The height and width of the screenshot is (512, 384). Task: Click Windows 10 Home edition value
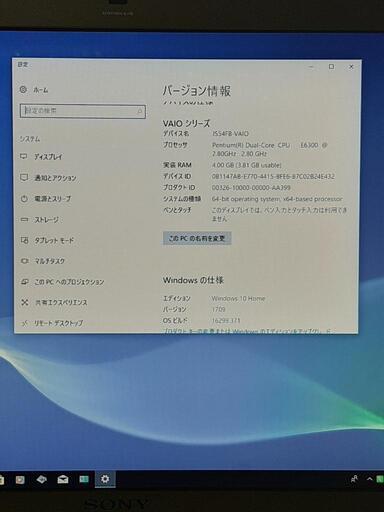238,298
